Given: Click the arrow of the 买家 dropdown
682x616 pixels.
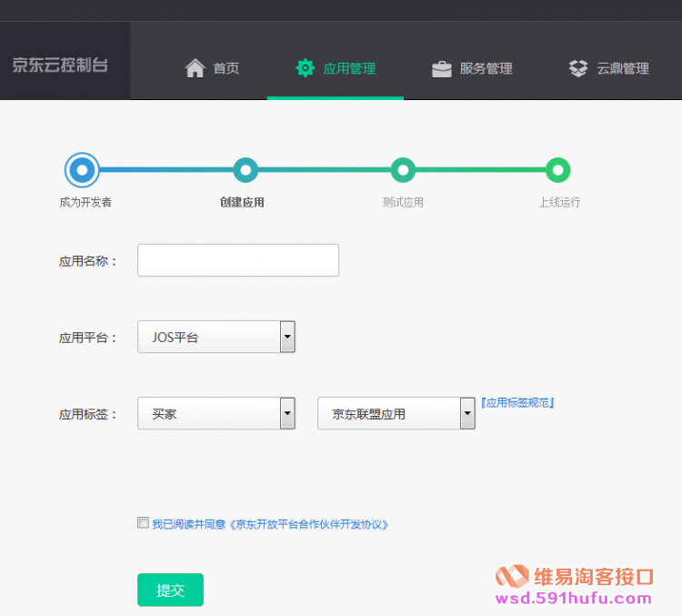Looking at the screenshot, I should (287, 413).
